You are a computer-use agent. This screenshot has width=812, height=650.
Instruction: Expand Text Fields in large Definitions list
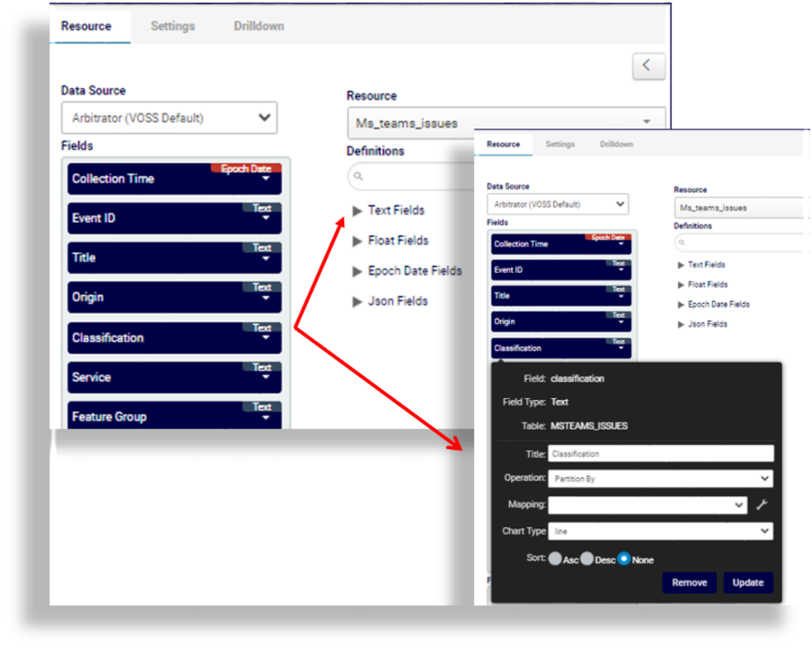(x=358, y=211)
